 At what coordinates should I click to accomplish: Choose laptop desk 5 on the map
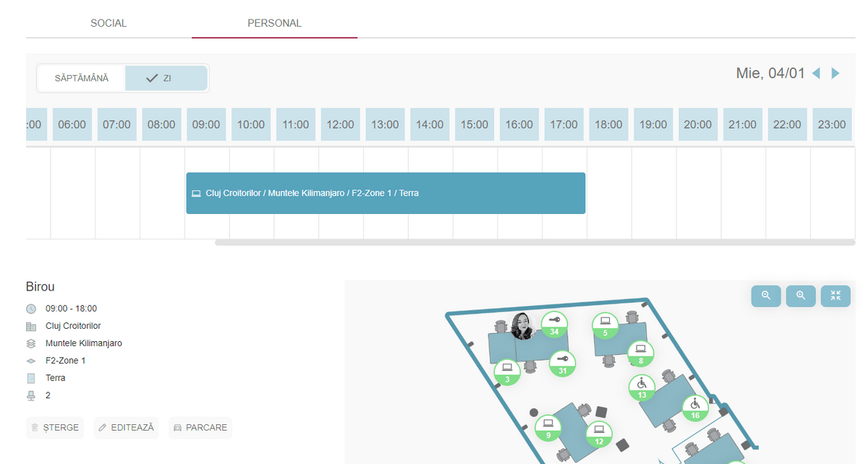coord(605,325)
